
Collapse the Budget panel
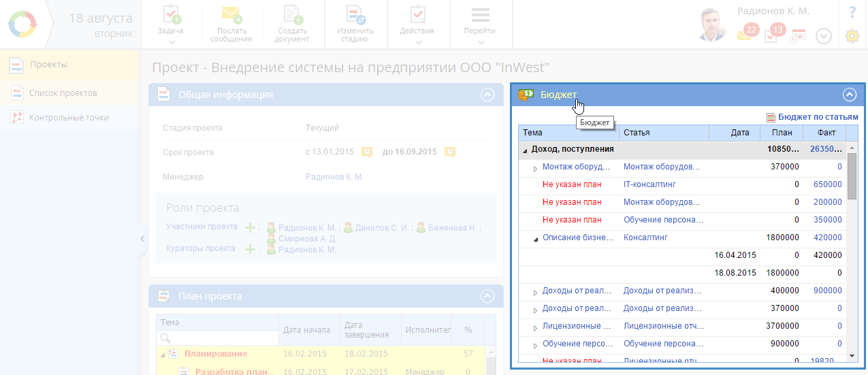coord(849,95)
